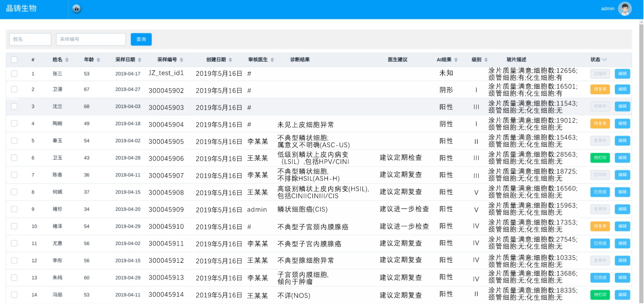Sort by 年龄 using its sort arrows
The image size is (644, 305).
pos(98,60)
